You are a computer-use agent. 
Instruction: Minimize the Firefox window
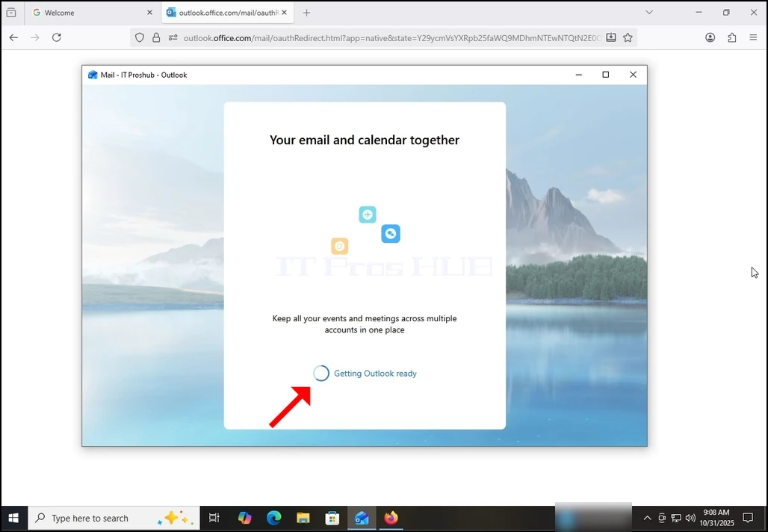click(x=699, y=13)
